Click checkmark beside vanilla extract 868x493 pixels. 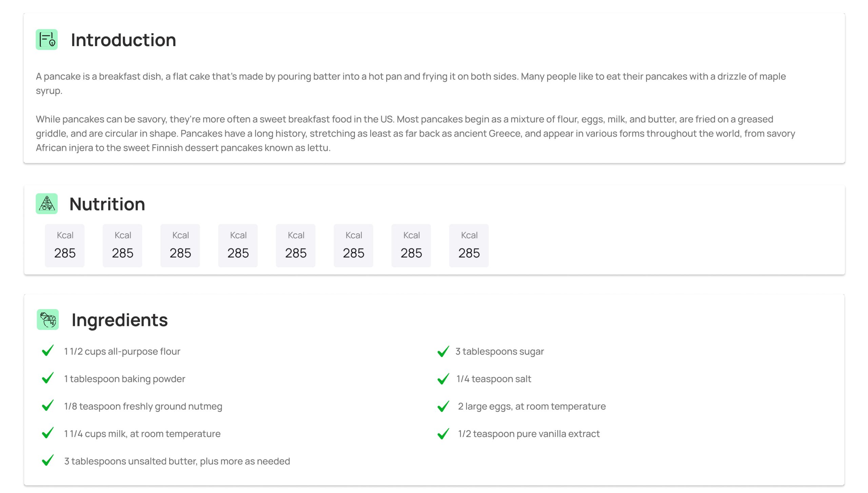point(443,434)
